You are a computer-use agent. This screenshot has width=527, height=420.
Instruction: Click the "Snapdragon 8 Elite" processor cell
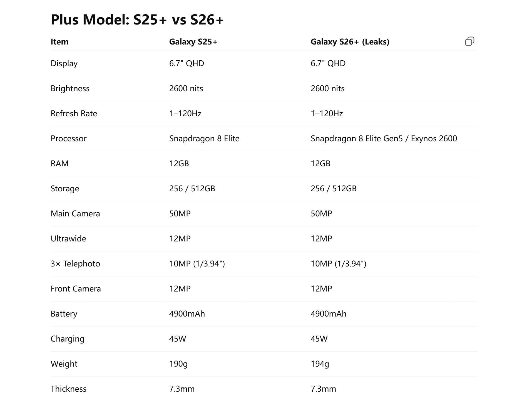(x=204, y=138)
